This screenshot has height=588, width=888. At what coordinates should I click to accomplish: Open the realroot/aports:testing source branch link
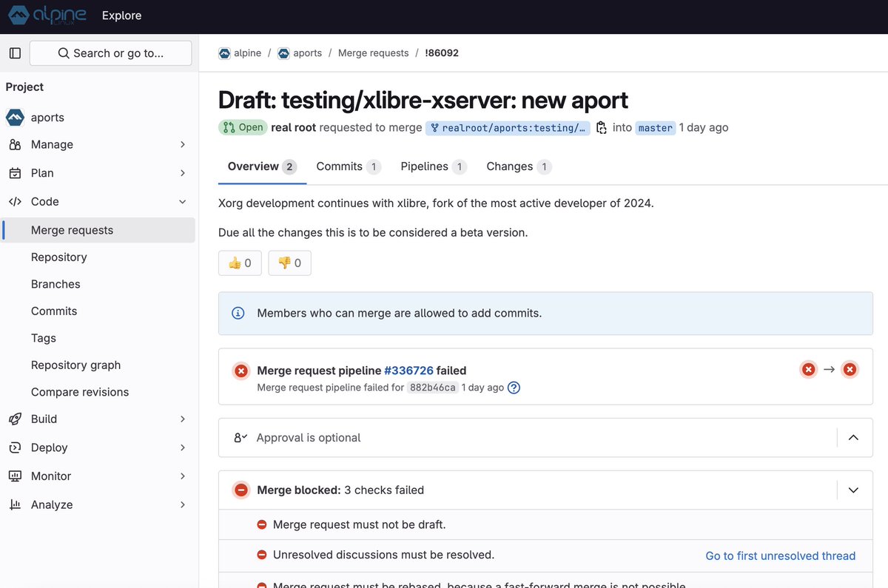pyautogui.click(x=508, y=127)
